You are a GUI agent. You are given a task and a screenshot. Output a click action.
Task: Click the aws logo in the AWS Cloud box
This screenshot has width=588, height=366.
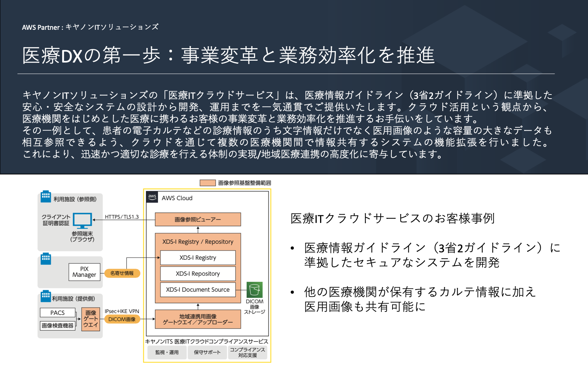[152, 197]
